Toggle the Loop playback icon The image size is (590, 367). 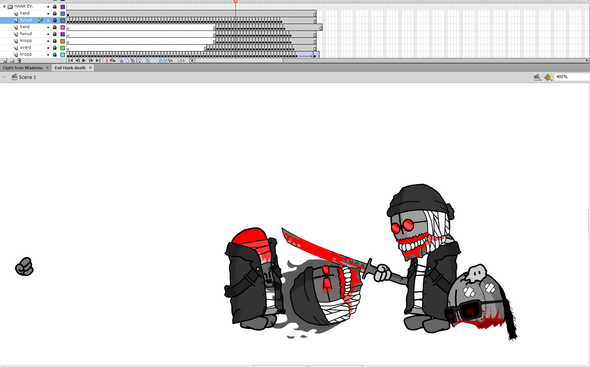(113, 60)
